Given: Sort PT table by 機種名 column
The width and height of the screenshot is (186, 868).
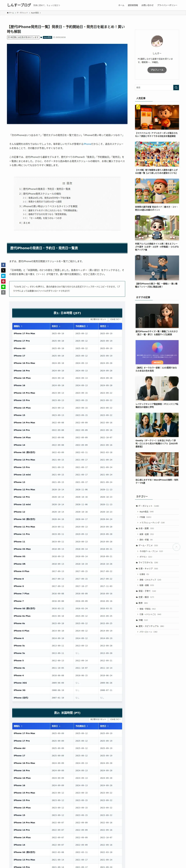Looking at the screenshot, I should [x=31, y=726].
